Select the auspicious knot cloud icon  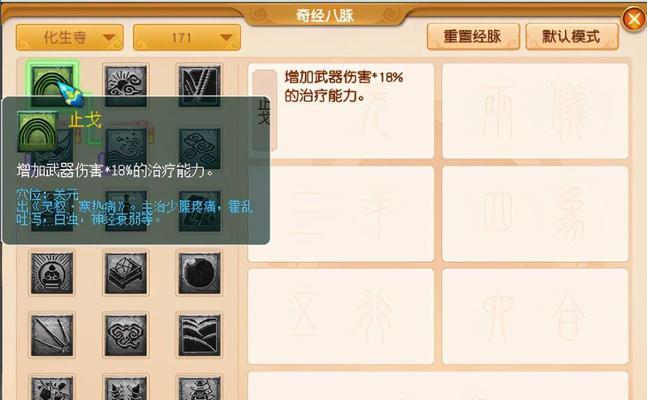pos(125,335)
